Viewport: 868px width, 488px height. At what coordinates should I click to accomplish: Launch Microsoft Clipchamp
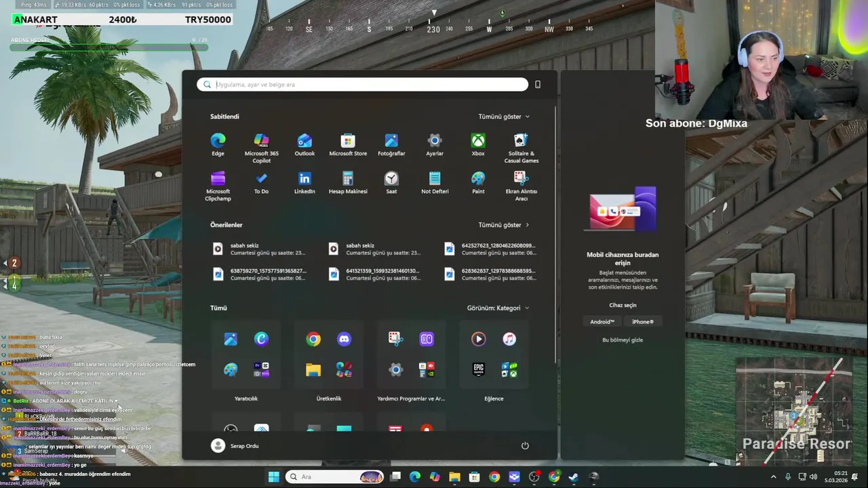tap(218, 186)
